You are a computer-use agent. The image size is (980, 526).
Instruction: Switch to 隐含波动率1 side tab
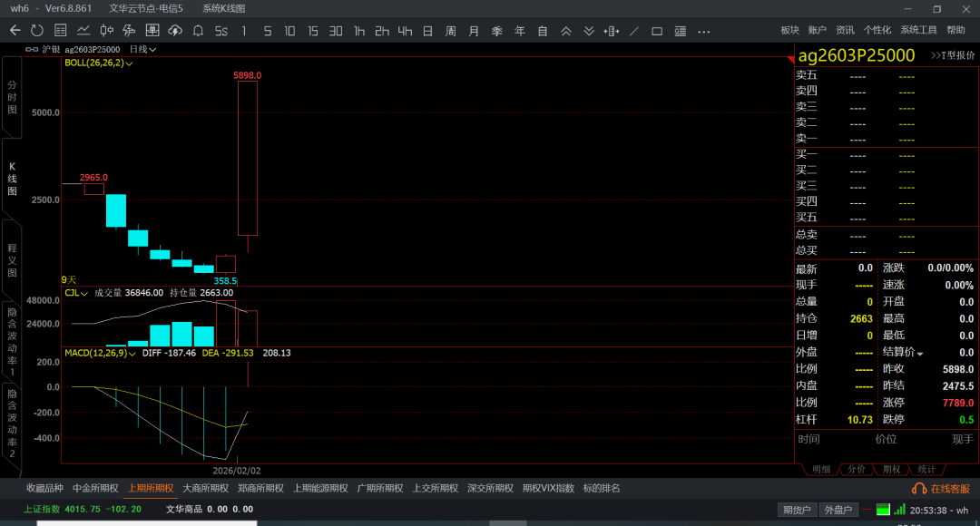click(12, 342)
